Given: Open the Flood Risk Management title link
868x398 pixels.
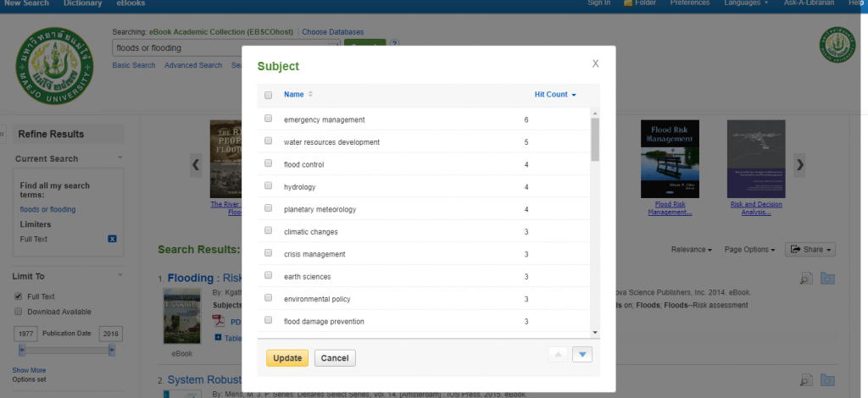Looking at the screenshot, I should click(x=670, y=208).
